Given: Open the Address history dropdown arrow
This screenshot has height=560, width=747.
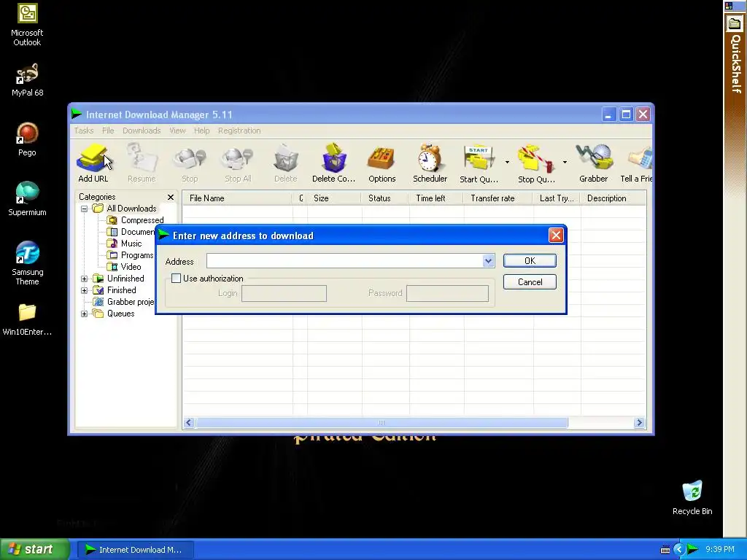Looking at the screenshot, I should 488,260.
